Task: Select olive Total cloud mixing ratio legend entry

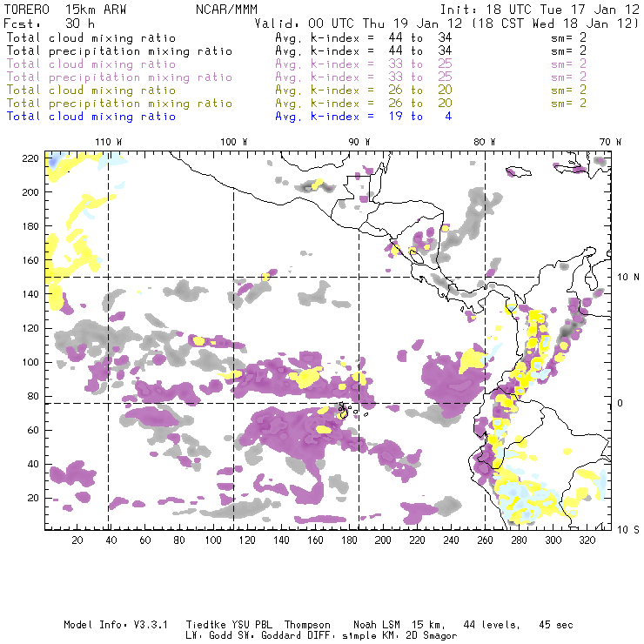Action: (91, 91)
